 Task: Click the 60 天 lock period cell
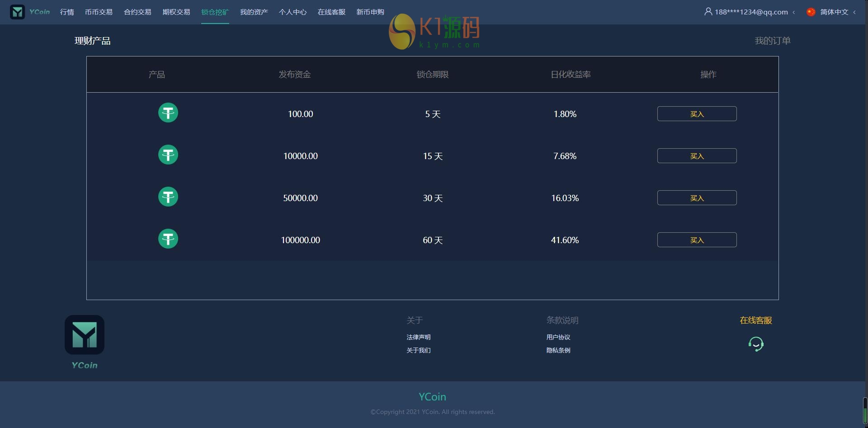pyautogui.click(x=433, y=240)
